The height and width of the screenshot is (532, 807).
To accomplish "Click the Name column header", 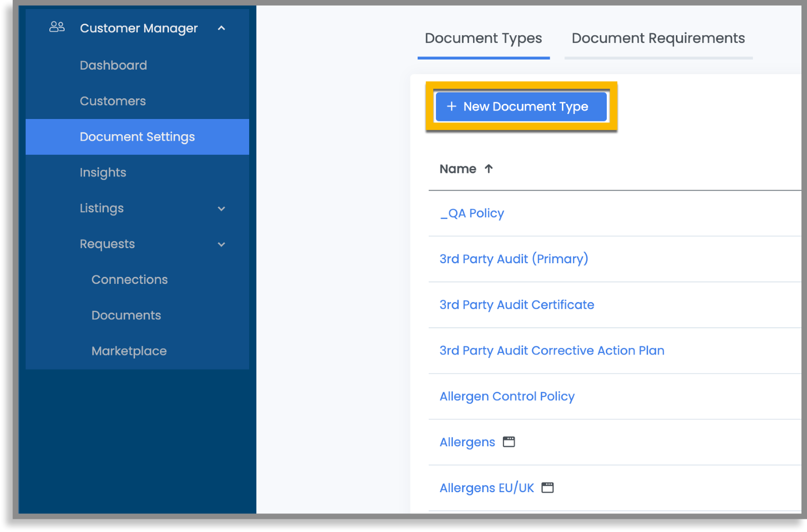I will 457,169.
